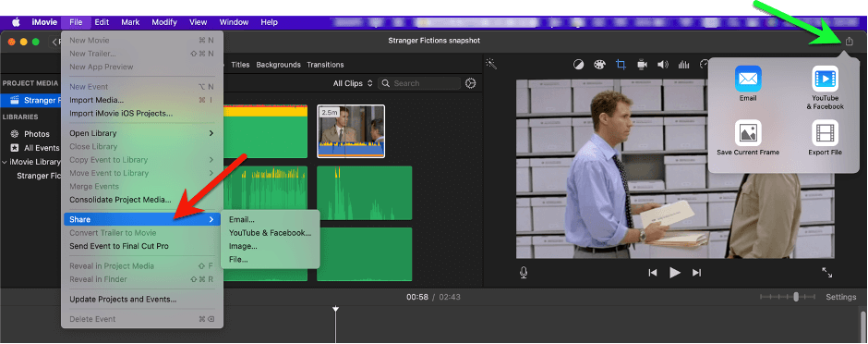Click the 00:58 current timecode
The width and height of the screenshot is (868, 344).
tap(417, 297)
